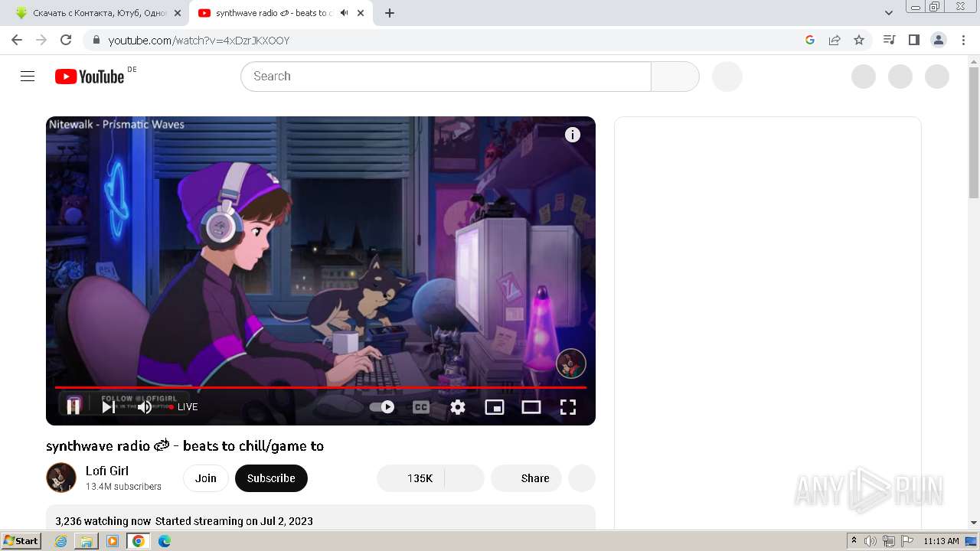The width and height of the screenshot is (980, 551).
Task: Skip to next video in player
Action: point(109,406)
